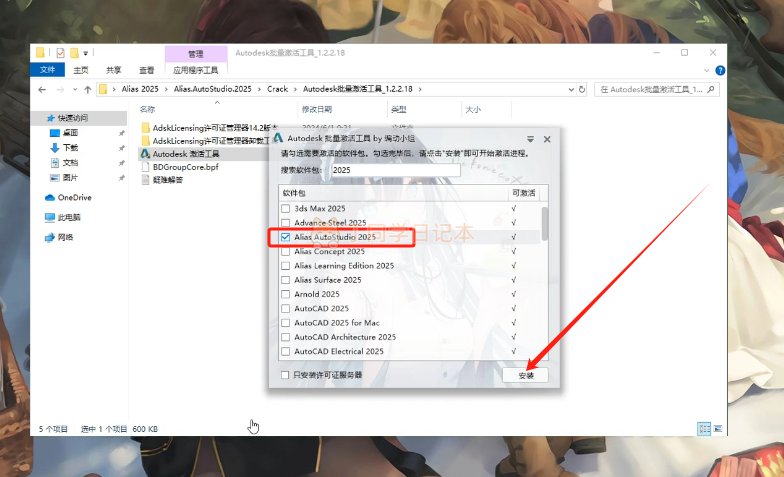The image size is (784, 477).
Task: Refresh the current folder view
Action: tap(582, 90)
